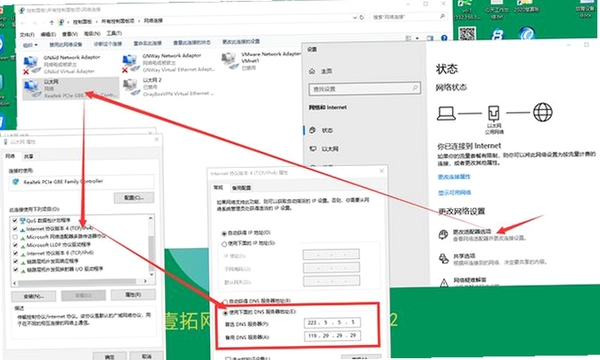600x360 pixels.
Task: Open the blue swirl browser icon on desktop
Action: click(x=527, y=34)
